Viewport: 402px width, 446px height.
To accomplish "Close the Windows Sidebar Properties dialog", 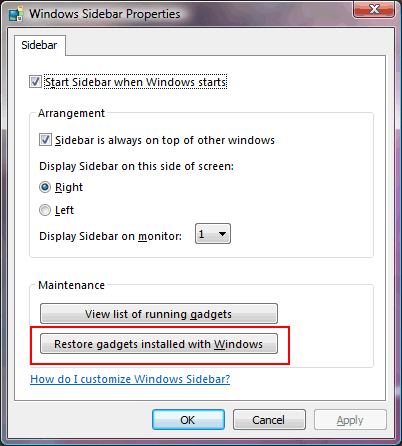I will point(374,9).
